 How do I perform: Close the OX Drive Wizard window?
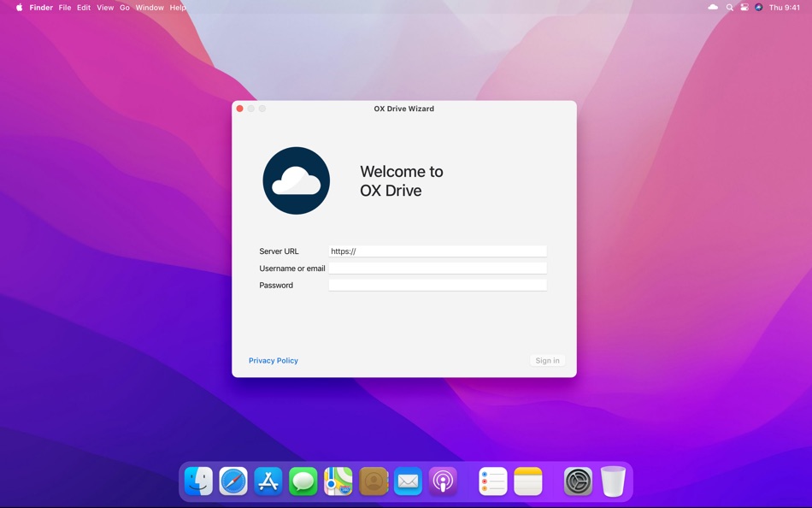coord(240,109)
